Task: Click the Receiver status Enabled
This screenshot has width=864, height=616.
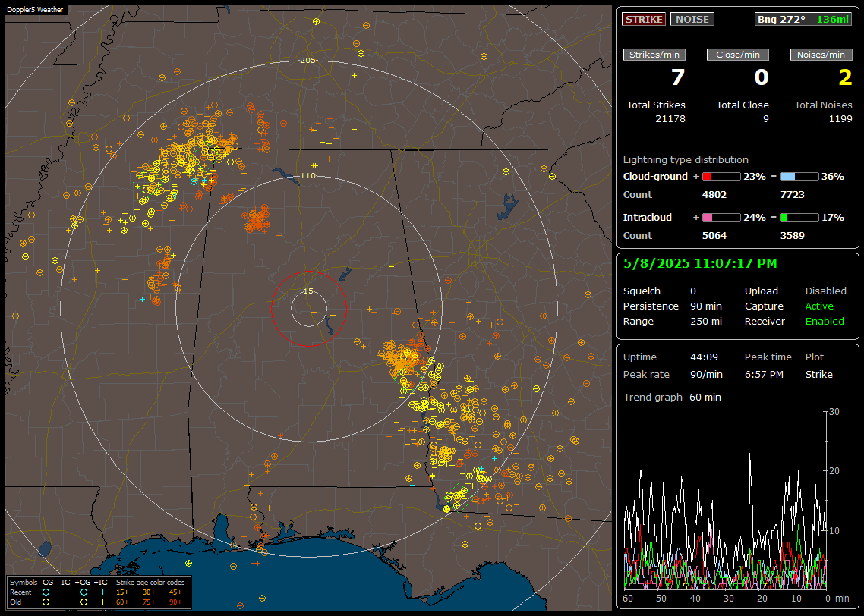Action: pyautogui.click(x=825, y=322)
